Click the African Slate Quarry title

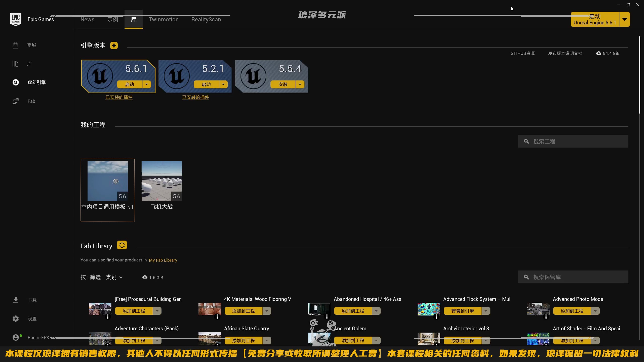(247, 329)
